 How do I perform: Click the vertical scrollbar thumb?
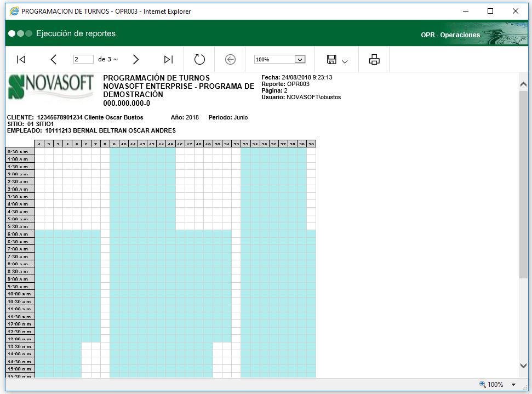pos(523,185)
